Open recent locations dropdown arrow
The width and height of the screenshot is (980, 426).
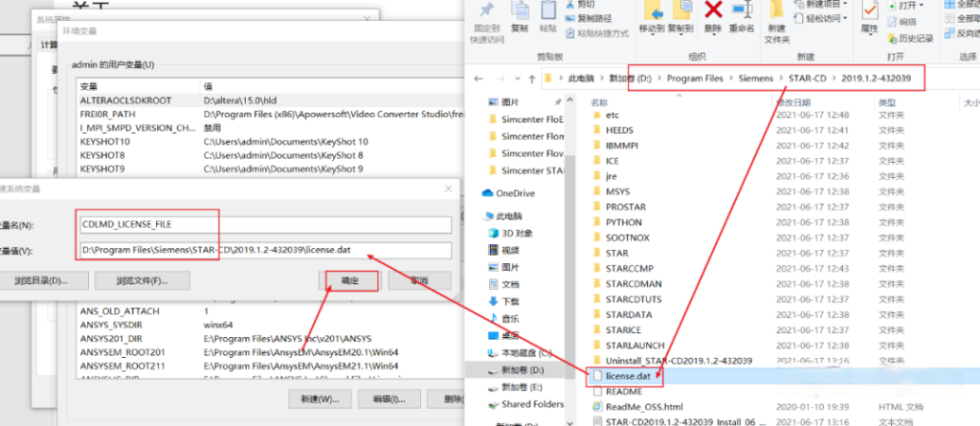pos(516,79)
